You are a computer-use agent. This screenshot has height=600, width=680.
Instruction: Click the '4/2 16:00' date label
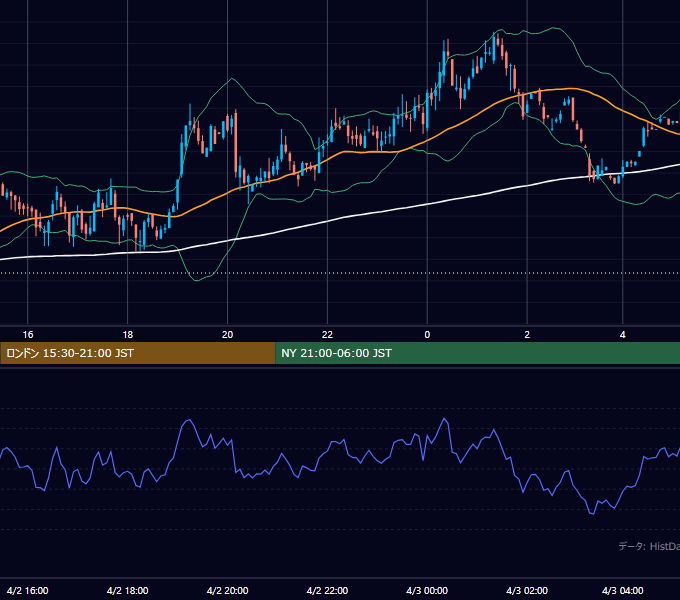point(28,590)
